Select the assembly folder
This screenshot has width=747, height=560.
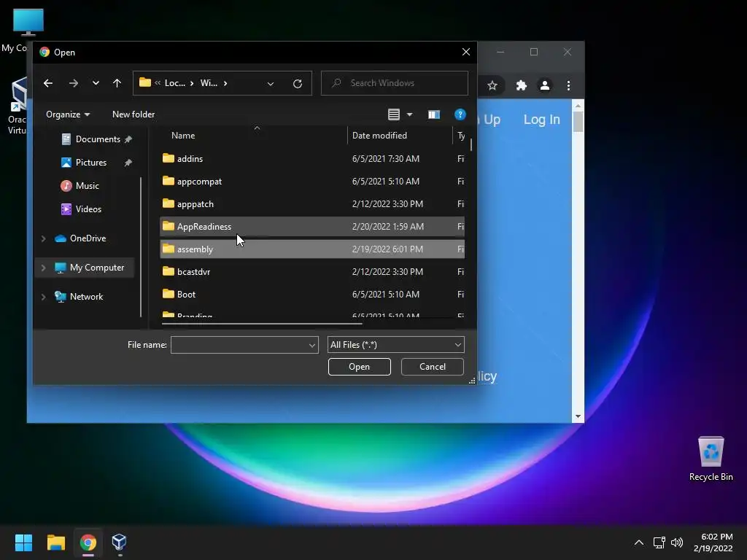pyautogui.click(x=312, y=249)
